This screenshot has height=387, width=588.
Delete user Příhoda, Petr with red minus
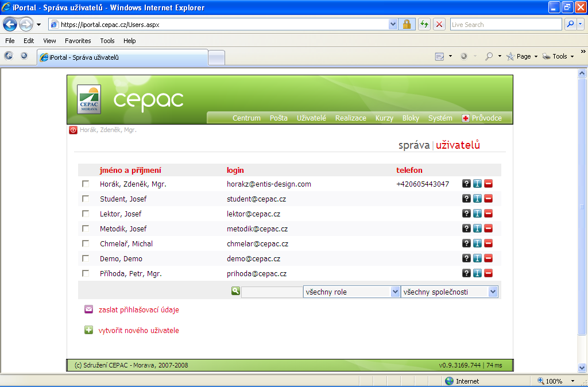coord(488,273)
